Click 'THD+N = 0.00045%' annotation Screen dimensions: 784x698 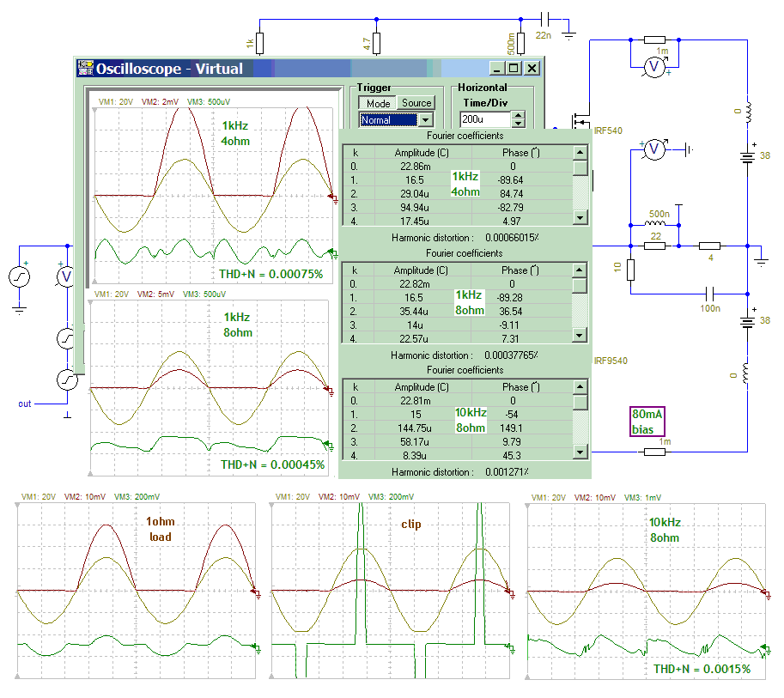tap(272, 464)
